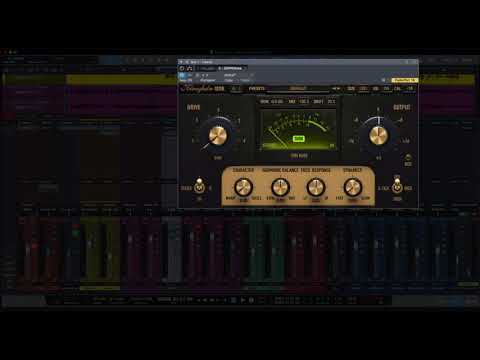The image size is (480, 360).
Task: Click the compare icon next to power icon
Action: pyautogui.click(x=189, y=68)
